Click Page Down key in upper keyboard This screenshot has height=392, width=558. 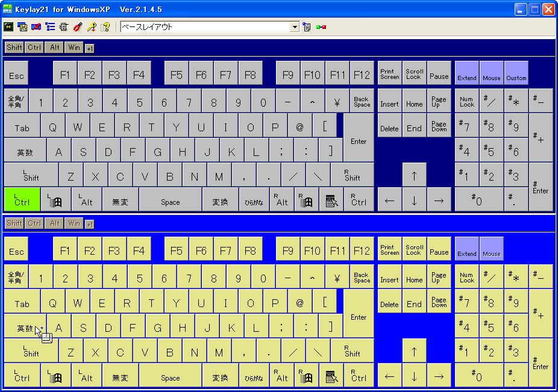point(439,126)
